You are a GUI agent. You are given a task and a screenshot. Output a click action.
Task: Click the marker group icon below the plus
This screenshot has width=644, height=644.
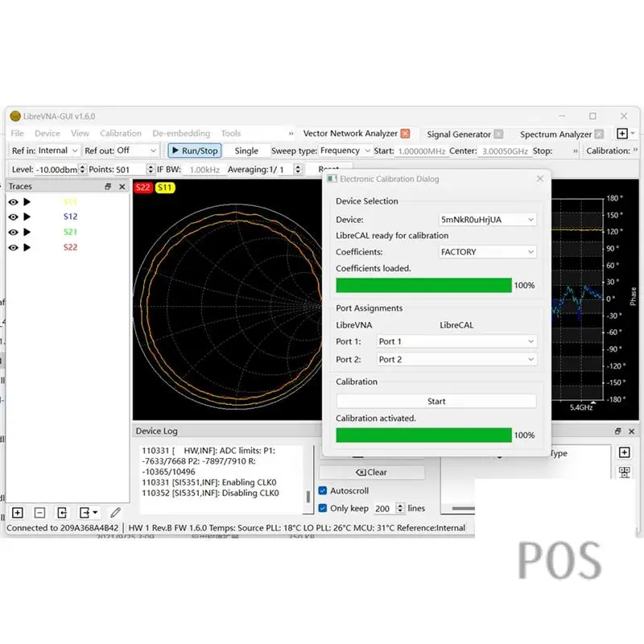click(625, 473)
